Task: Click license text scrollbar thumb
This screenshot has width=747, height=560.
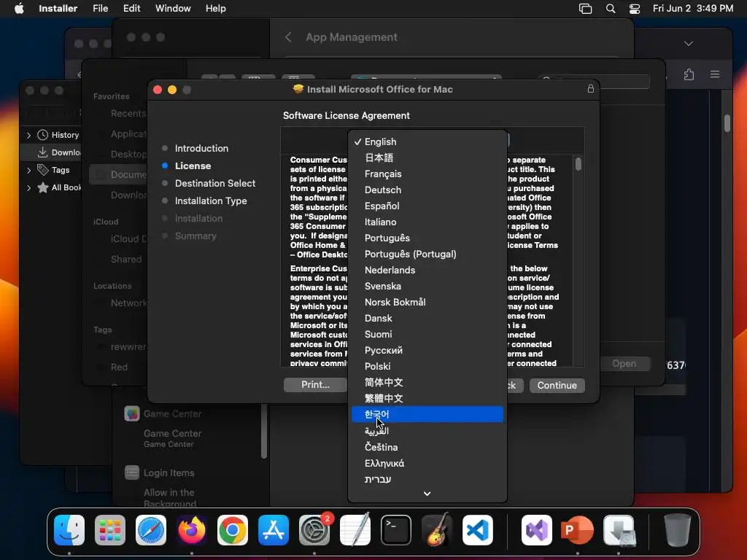Action: tap(578, 164)
